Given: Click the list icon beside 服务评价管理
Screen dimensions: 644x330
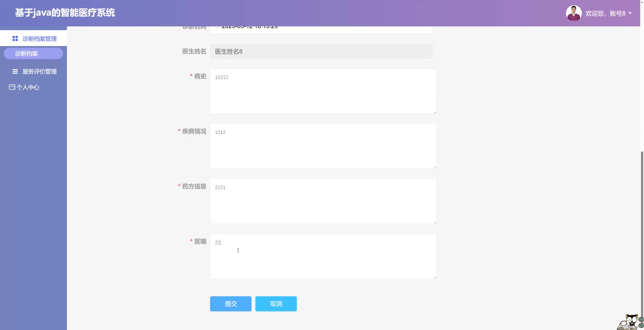Looking at the screenshot, I should click(x=15, y=71).
